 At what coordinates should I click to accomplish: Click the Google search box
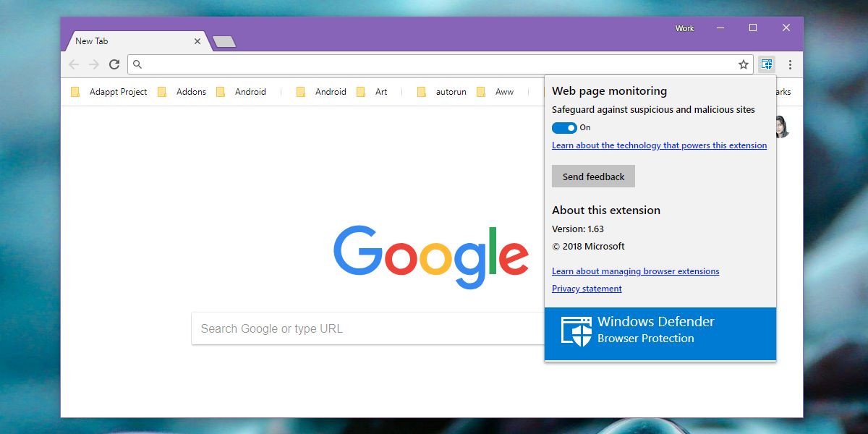pos(369,328)
